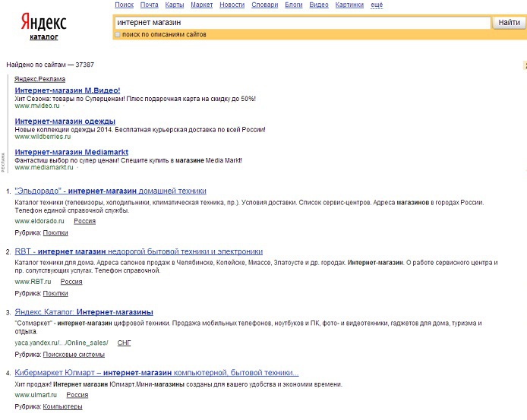Open Маркет in top navigation
The image size is (527, 420).
(x=202, y=5)
